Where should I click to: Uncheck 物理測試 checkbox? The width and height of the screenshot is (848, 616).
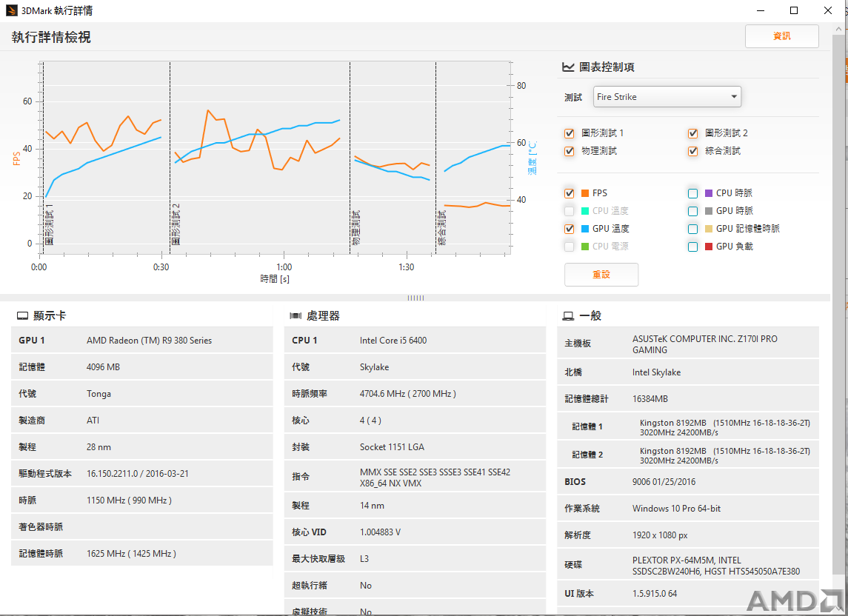[569, 152]
